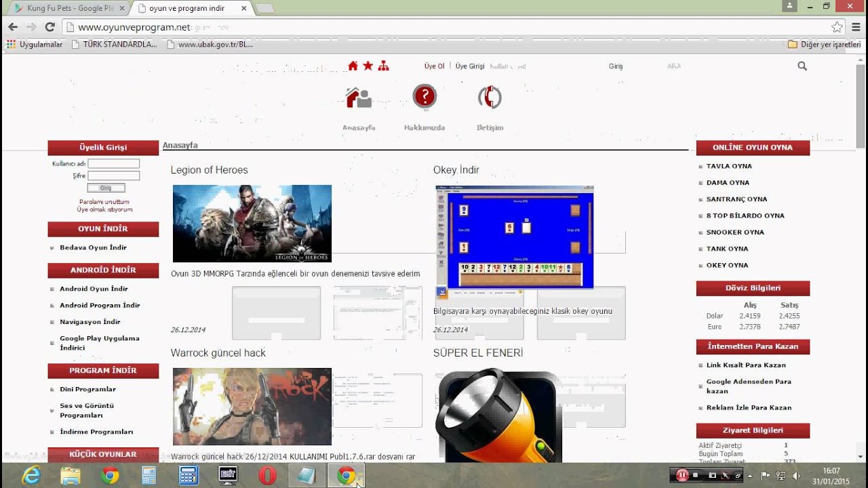Open Navigasyon İndir link
Screen dimensions: 868x488
[90, 322]
